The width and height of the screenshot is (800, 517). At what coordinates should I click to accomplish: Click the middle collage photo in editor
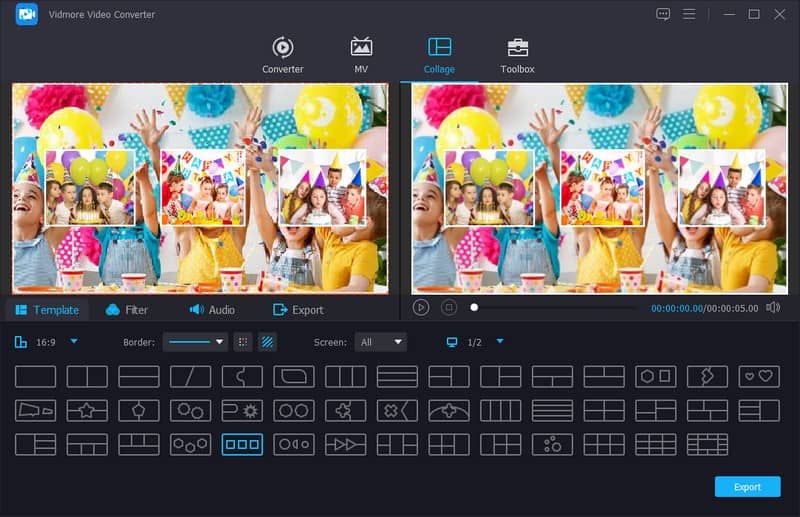203,187
